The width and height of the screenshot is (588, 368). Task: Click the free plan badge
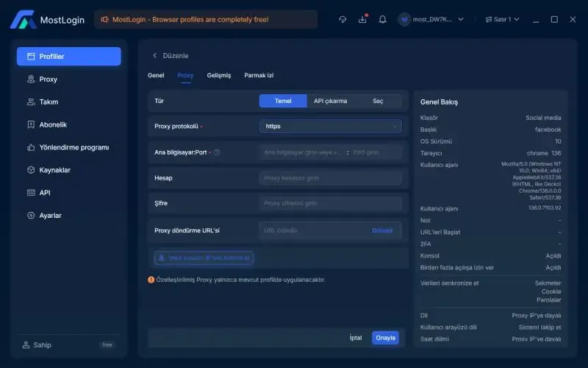[x=107, y=344]
